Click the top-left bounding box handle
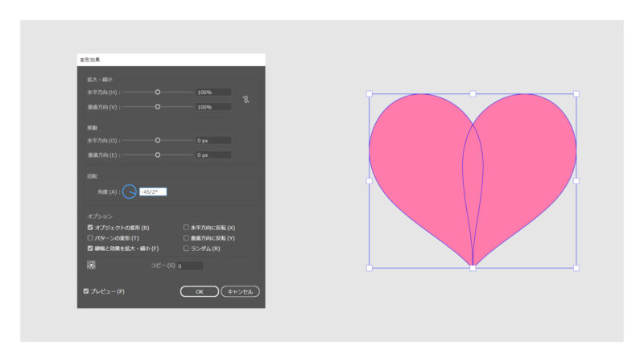Viewport: 644px width, 362px height. coord(369,94)
